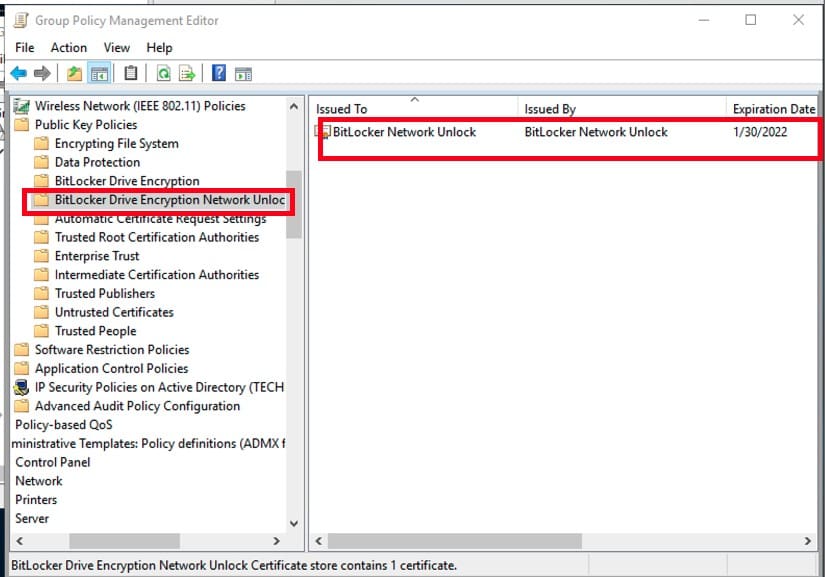Toggle Show/Hide Console Tree toolbar icon
825x577 pixels.
[x=99, y=73]
